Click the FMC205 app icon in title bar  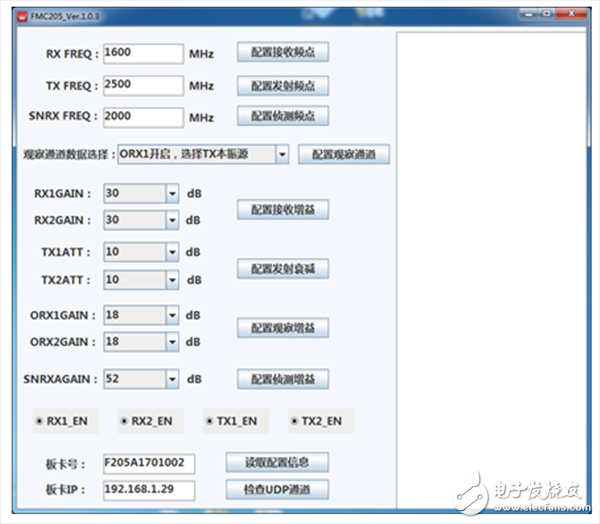22,17
